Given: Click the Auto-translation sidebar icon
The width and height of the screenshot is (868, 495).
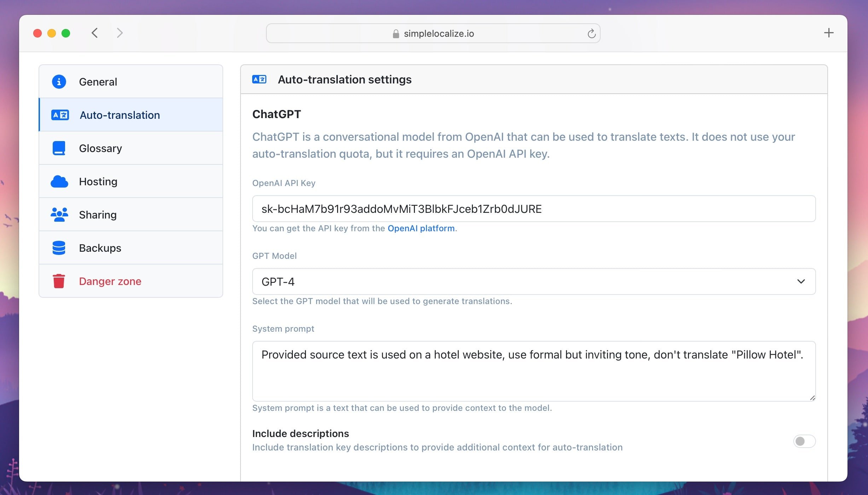Looking at the screenshot, I should tap(60, 115).
